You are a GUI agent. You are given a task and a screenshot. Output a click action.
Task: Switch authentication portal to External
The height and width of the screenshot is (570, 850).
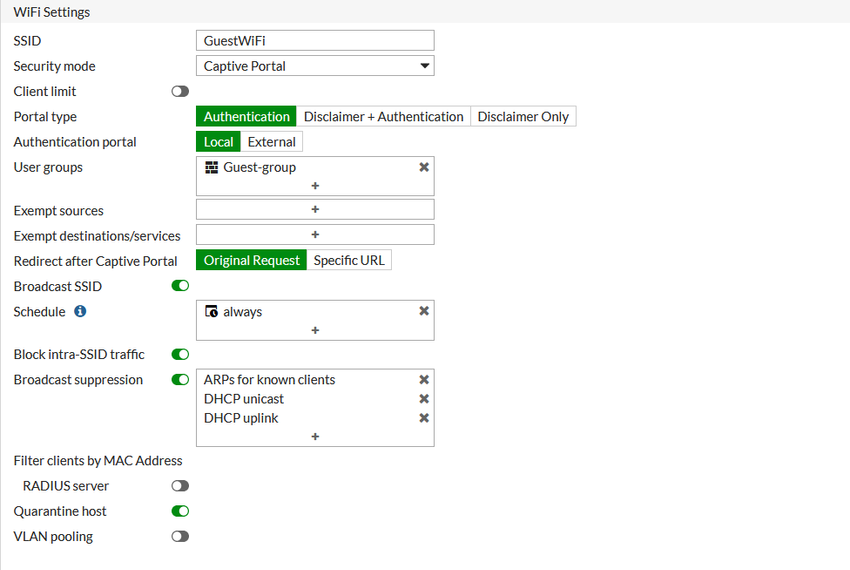(x=271, y=142)
